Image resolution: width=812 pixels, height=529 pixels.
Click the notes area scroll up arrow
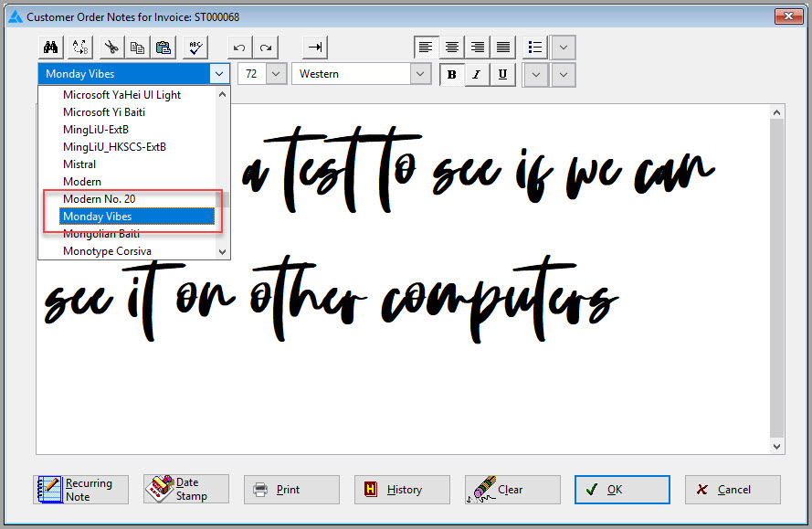coord(776,112)
